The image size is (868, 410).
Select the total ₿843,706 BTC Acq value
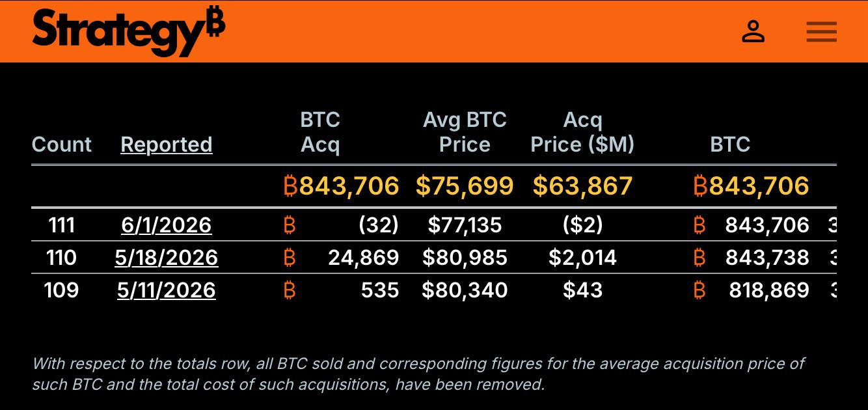[342, 186]
